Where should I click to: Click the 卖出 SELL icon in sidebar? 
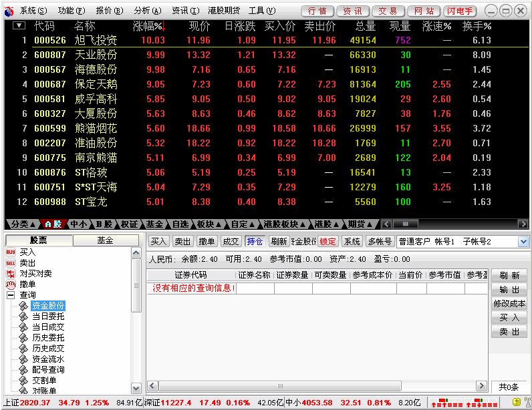[11, 263]
